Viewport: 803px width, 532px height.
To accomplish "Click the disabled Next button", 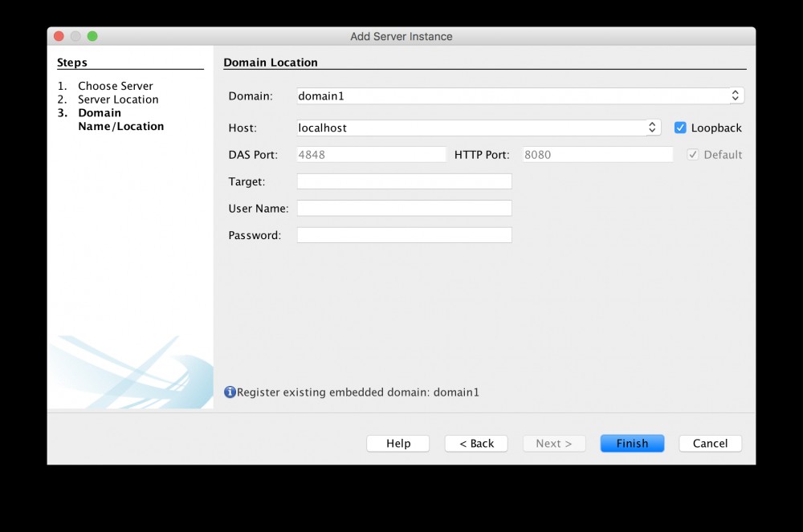I will click(553, 443).
